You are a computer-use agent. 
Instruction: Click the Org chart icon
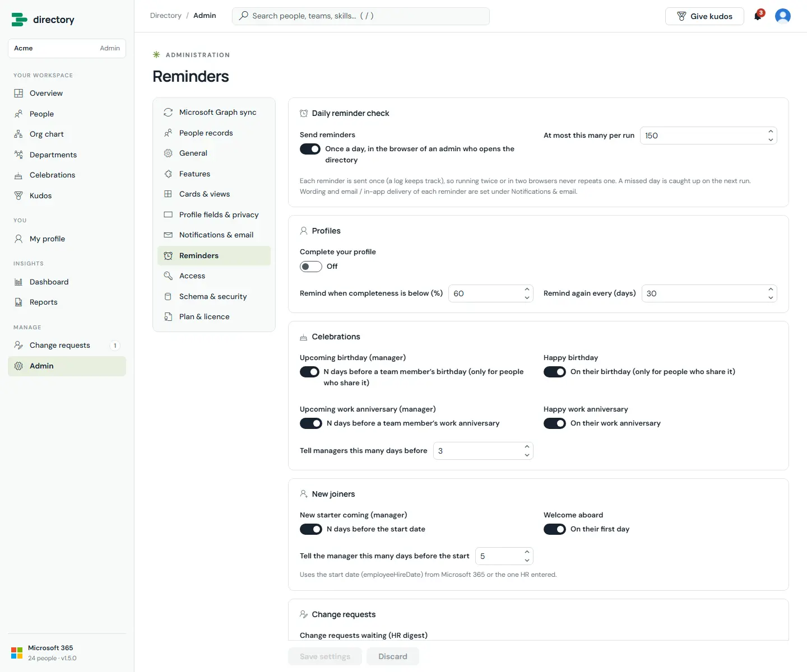18,134
